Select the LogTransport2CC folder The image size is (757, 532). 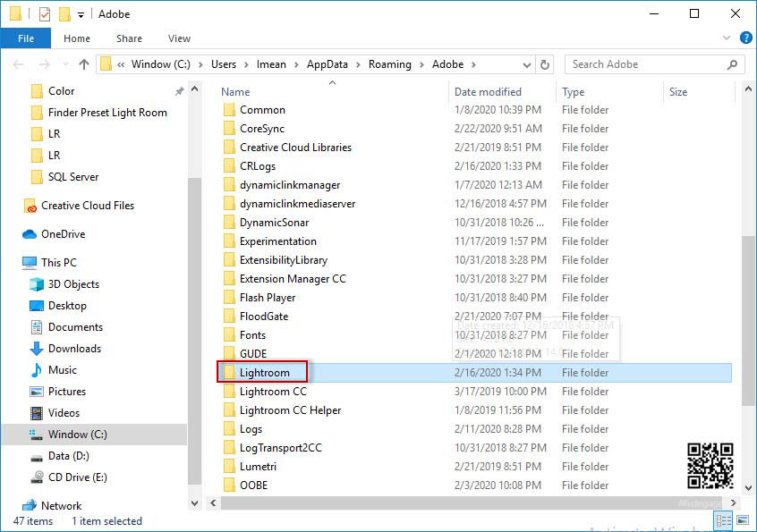280,448
